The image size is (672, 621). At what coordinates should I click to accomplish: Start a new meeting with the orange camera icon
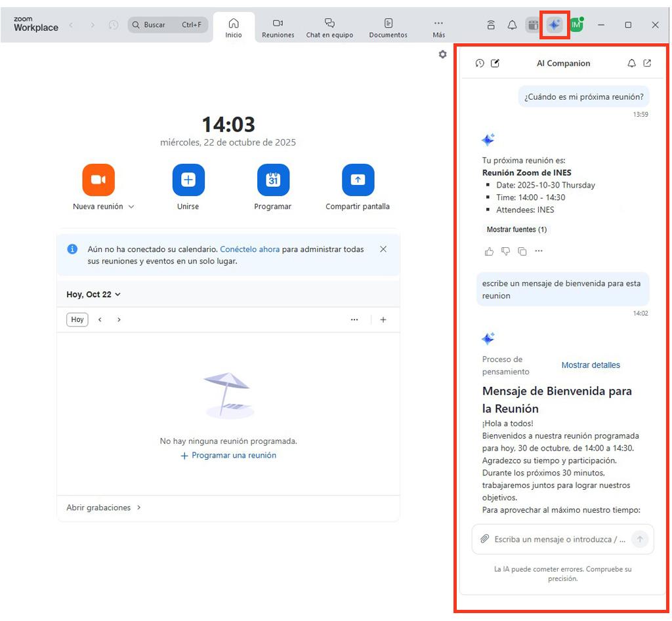click(x=98, y=180)
